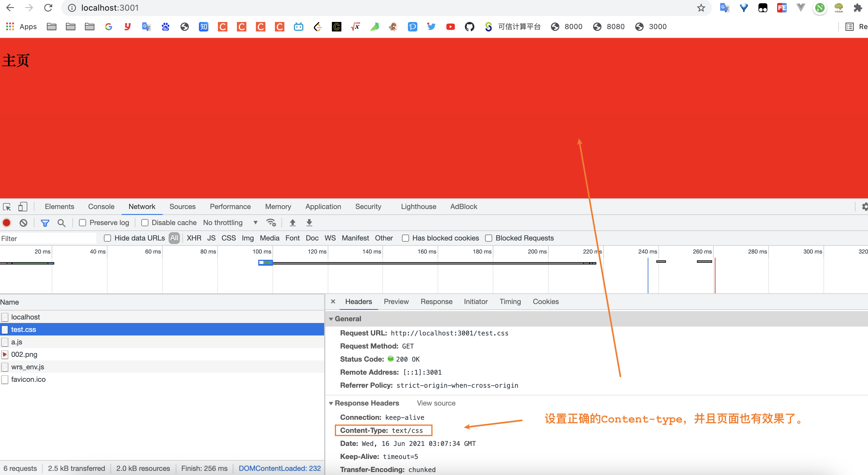
Task: Click the record network log button
Action: coord(7,223)
